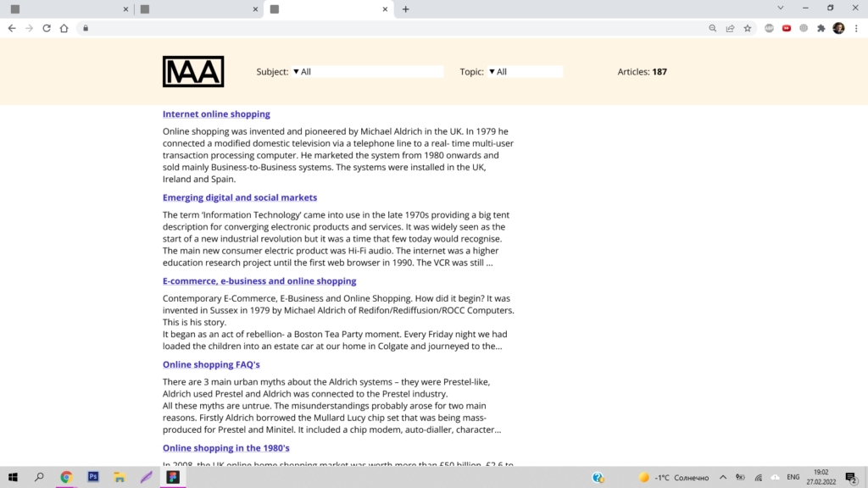
Task: Open the tab search chevron
Action: (781, 8)
